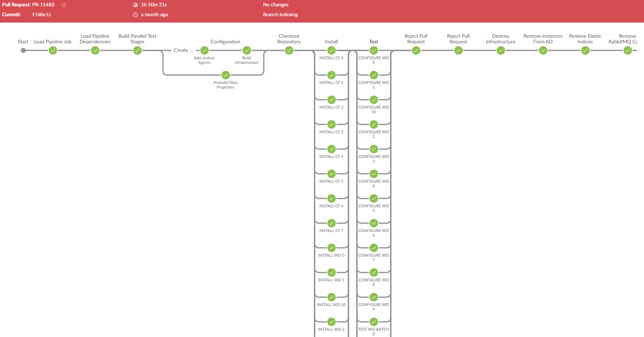This screenshot has height=337, width=644.
Task: Click the Build Infrastructure step node
Action: (x=247, y=50)
